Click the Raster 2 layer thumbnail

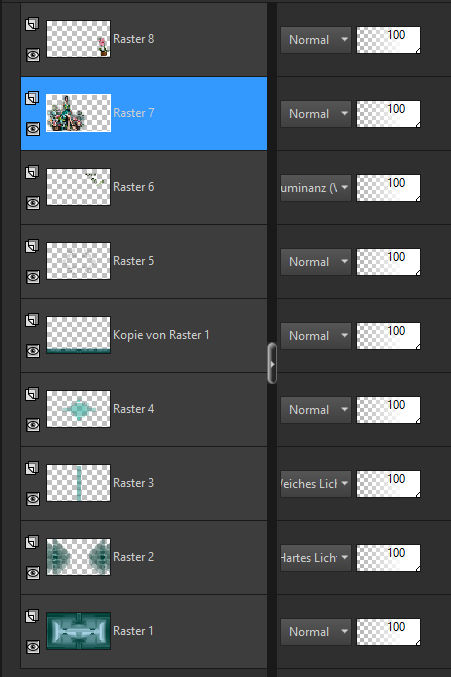(78, 557)
